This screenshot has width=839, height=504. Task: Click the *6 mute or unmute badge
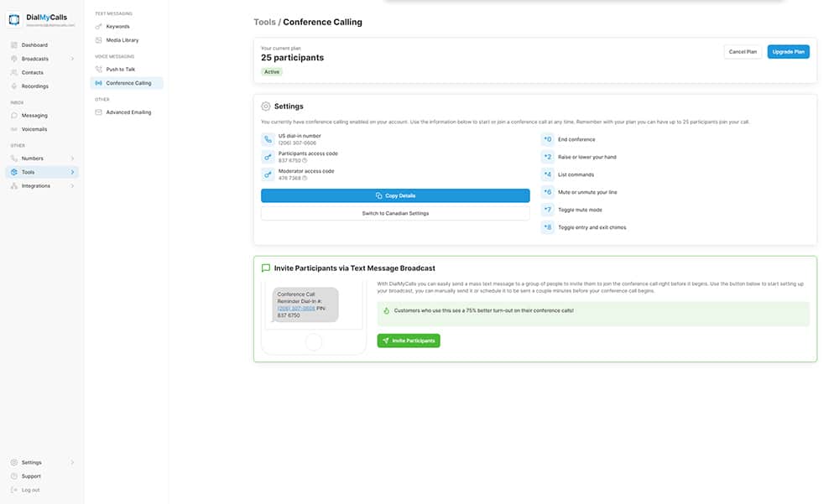pyautogui.click(x=548, y=192)
